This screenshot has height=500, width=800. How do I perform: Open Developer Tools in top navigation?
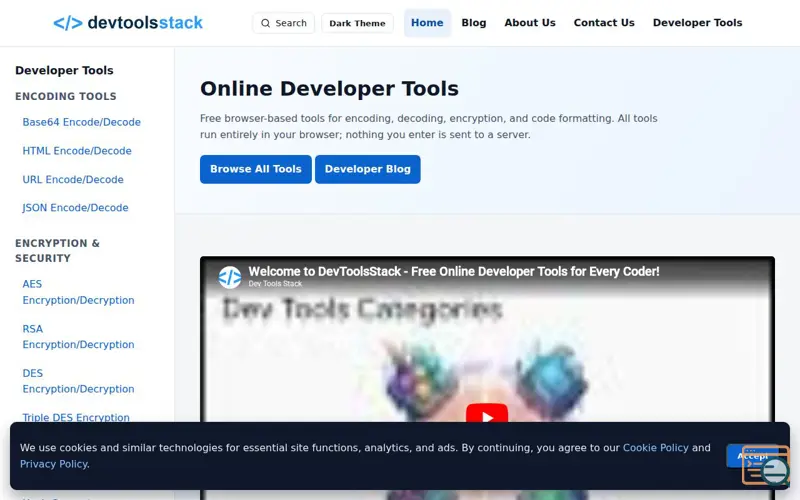tap(697, 23)
